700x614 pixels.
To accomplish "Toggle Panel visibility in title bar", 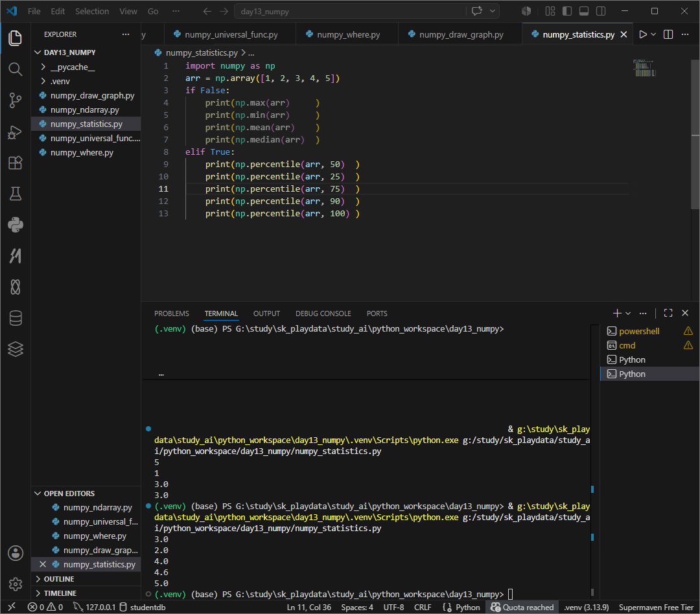I will click(x=584, y=11).
